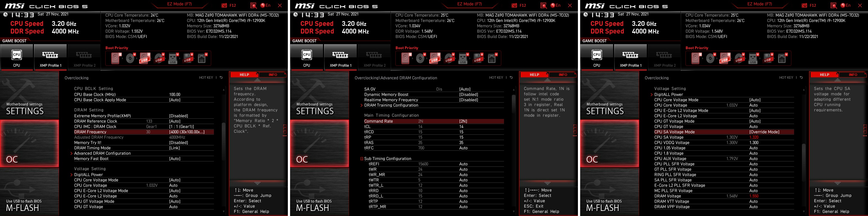Click HOT KEY in the rightmost BIOS window

(786, 78)
